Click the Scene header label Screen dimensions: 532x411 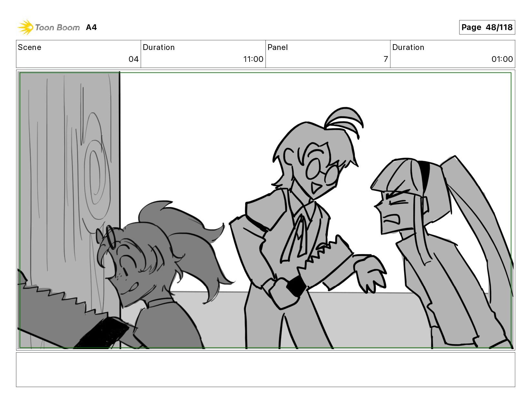[30, 47]
